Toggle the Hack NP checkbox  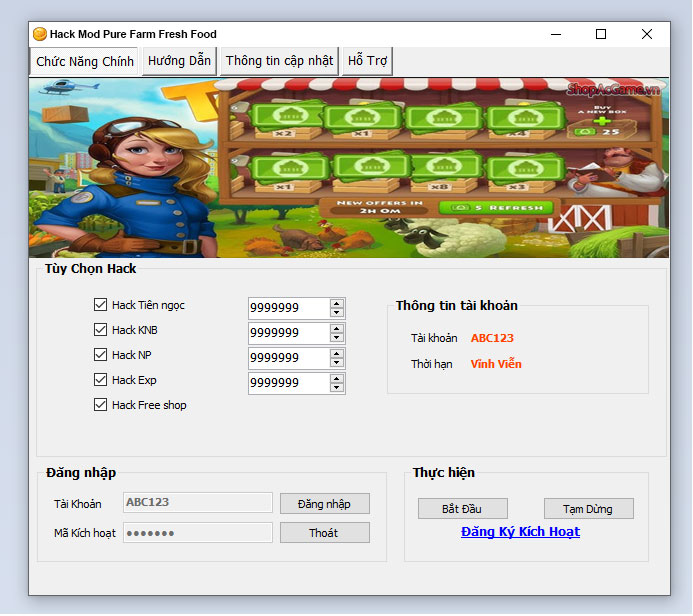(100, 355)
